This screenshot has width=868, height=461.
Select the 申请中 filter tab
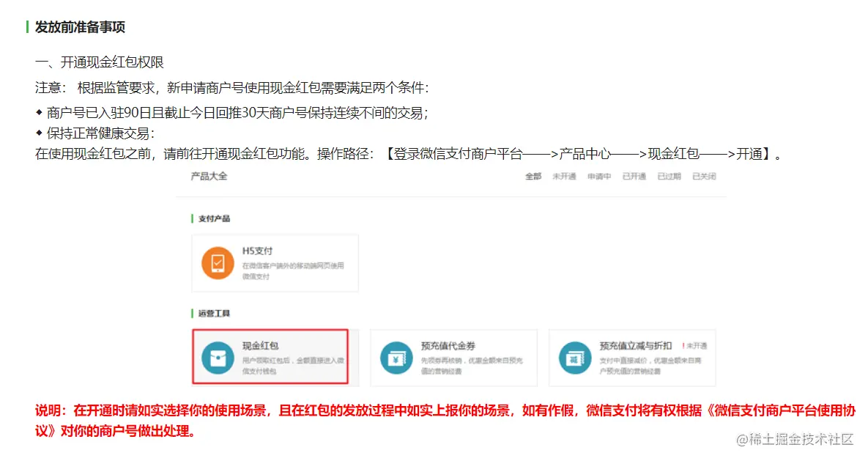tap(599, 176)
